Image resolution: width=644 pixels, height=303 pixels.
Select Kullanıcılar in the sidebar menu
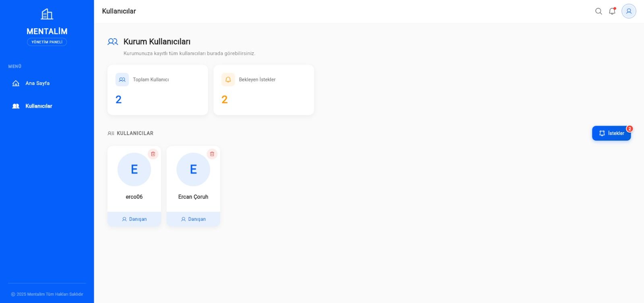47,106
